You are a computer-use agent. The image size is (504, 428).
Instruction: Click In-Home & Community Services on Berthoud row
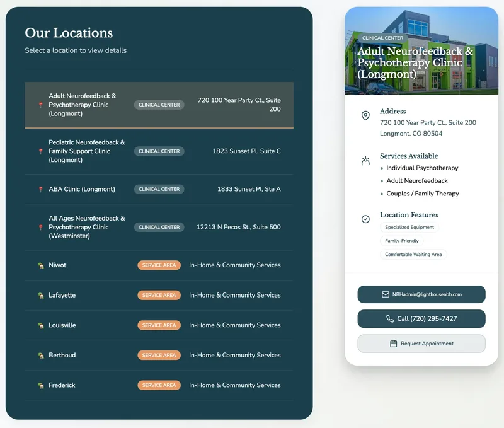234,355
